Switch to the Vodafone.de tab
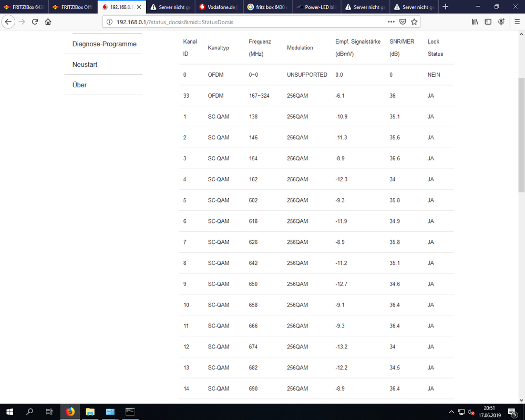525x420 pixels. click(217, 7)
